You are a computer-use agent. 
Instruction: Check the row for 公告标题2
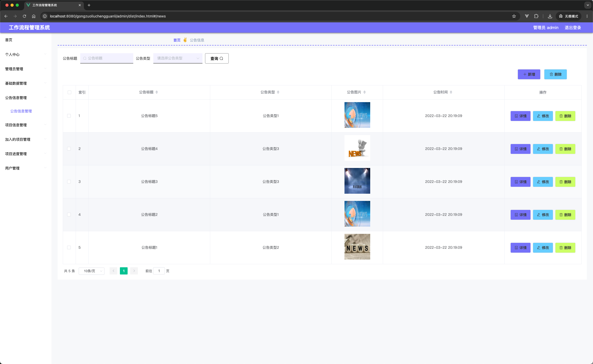point(69,215)
